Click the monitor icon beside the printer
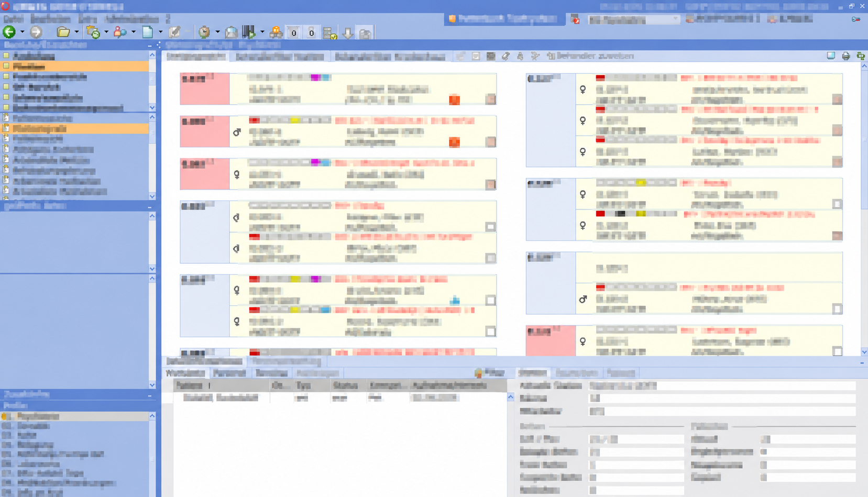This screenshot has height=497, width=868. [x=831, y=56]
